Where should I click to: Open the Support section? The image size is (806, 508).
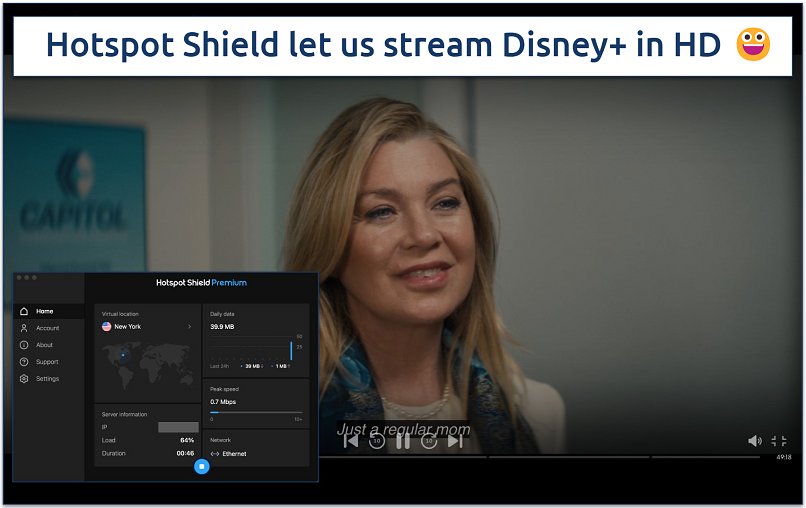(49, 362)
